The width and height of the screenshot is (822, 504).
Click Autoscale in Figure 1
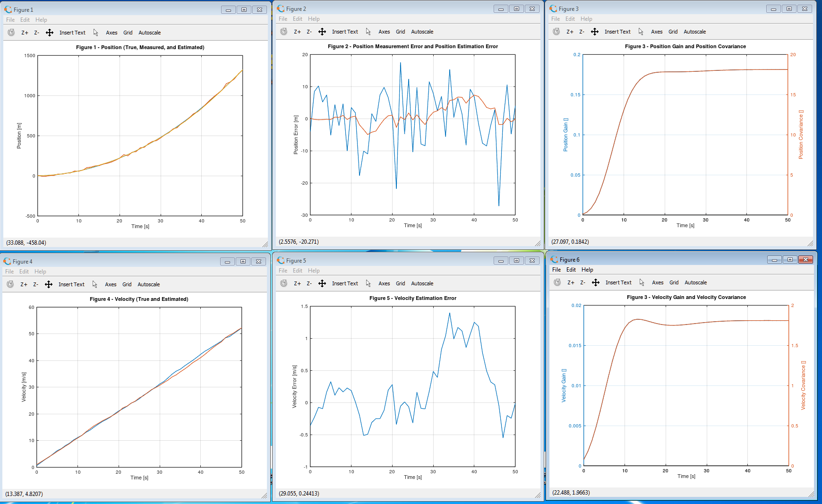point(150,33)
